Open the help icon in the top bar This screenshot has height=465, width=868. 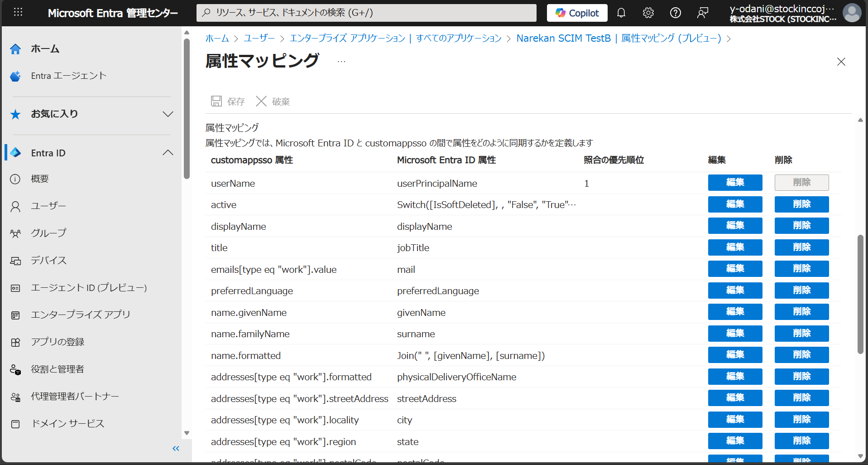[676, 13]
